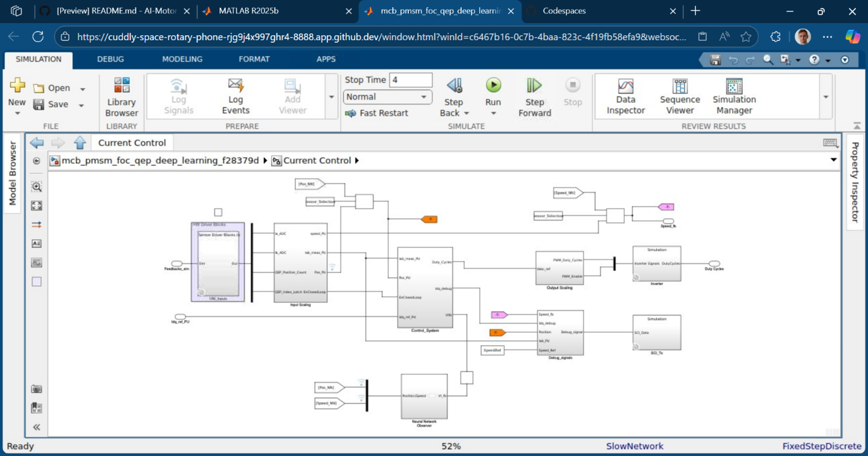
Task: Click the green Run simulation button
Action: click(493, 86)
